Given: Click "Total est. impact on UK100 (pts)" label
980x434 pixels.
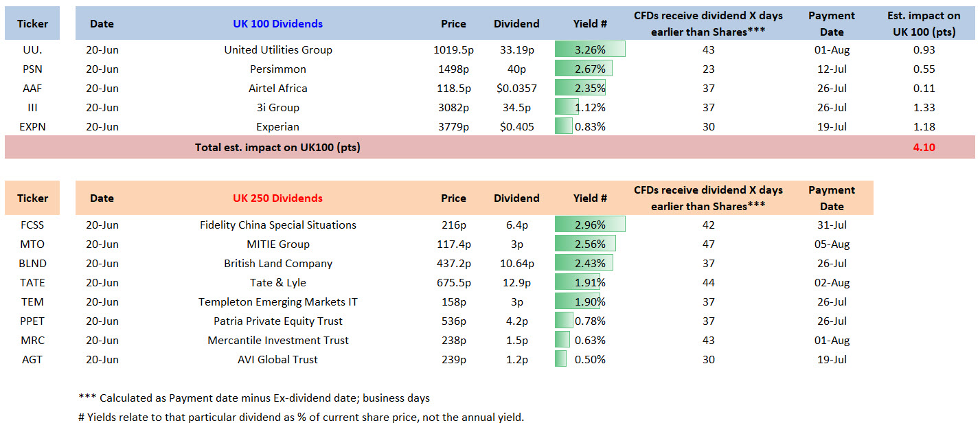Looking at the screenshot, I should [277, 147].
